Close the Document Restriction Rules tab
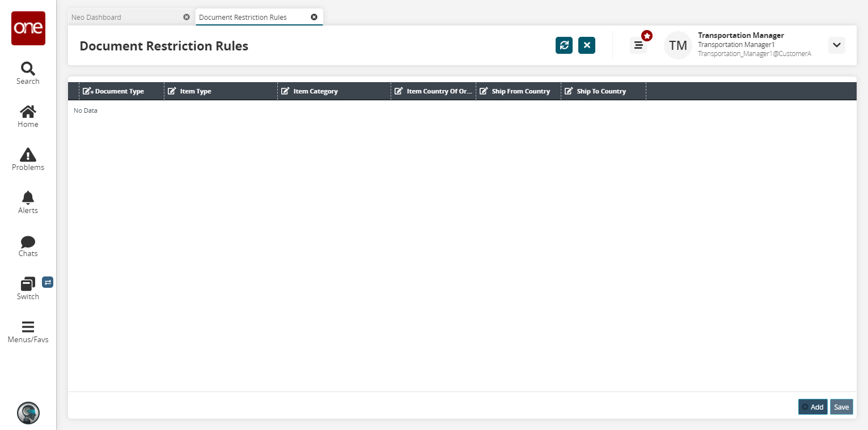Screen dimensions: 868x430 pos(314,17)
